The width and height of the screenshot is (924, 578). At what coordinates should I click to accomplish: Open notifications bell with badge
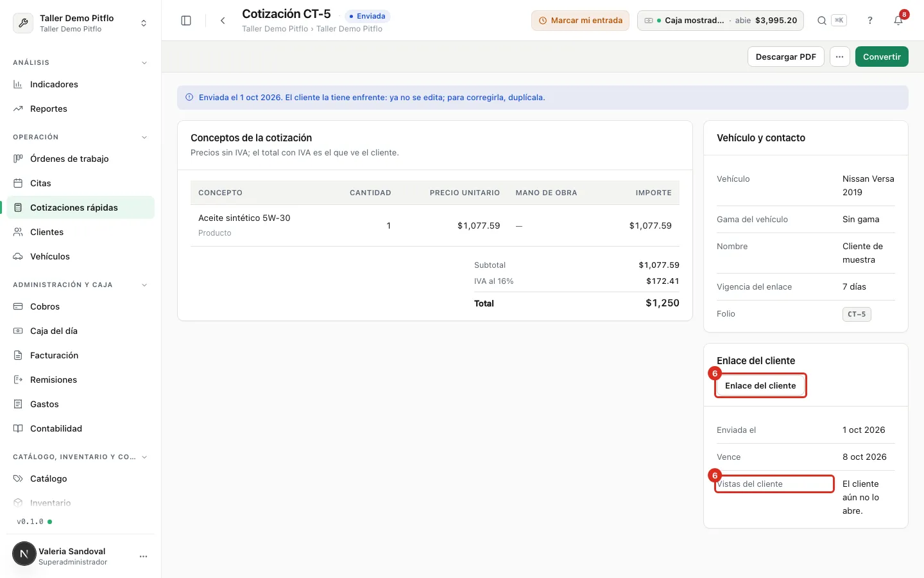(898, 21)
